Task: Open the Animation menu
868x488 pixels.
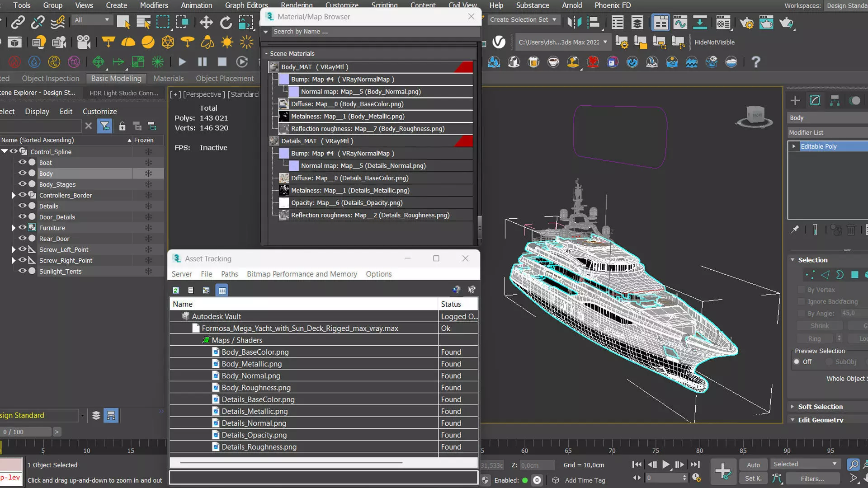Action: (x=196, y=5)
